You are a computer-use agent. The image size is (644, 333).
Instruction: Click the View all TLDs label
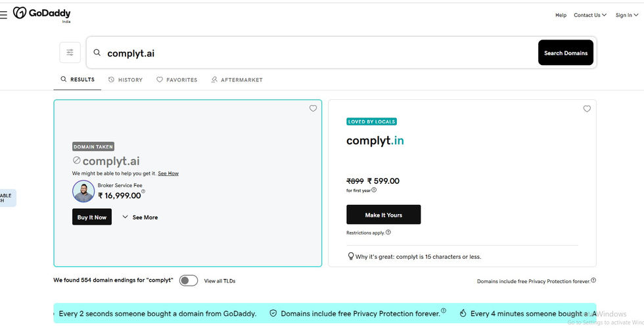pyautogui.click(x=219, y=281)
